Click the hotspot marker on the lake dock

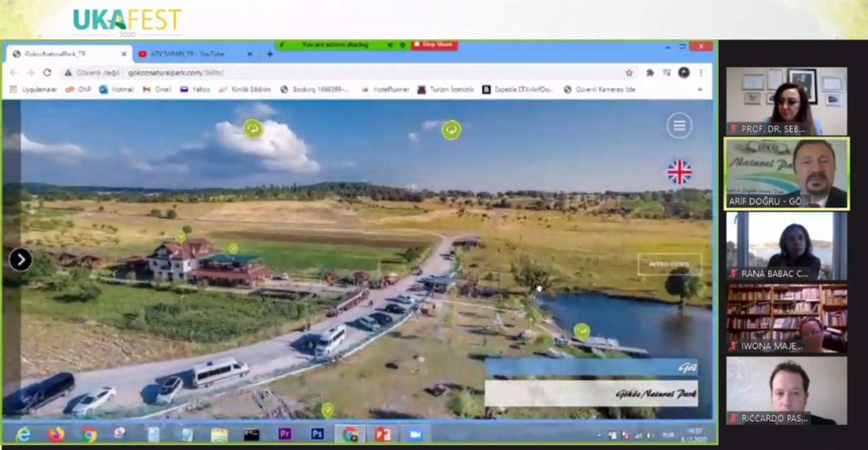(582, 331)
